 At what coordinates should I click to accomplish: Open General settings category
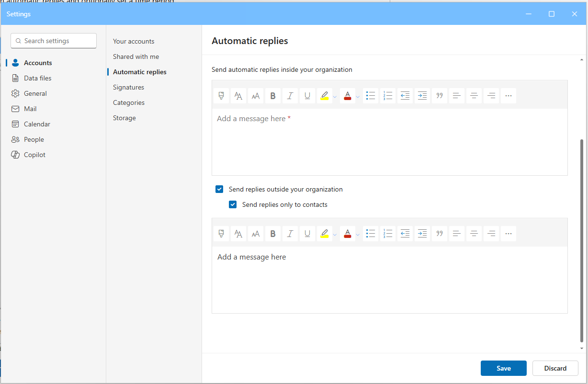click(53, 93)
